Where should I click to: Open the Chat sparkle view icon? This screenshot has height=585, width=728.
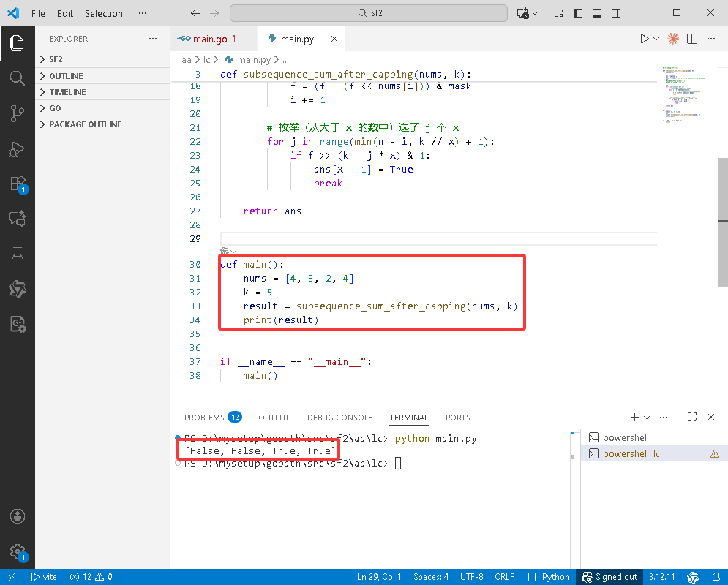tap(17, 219)
